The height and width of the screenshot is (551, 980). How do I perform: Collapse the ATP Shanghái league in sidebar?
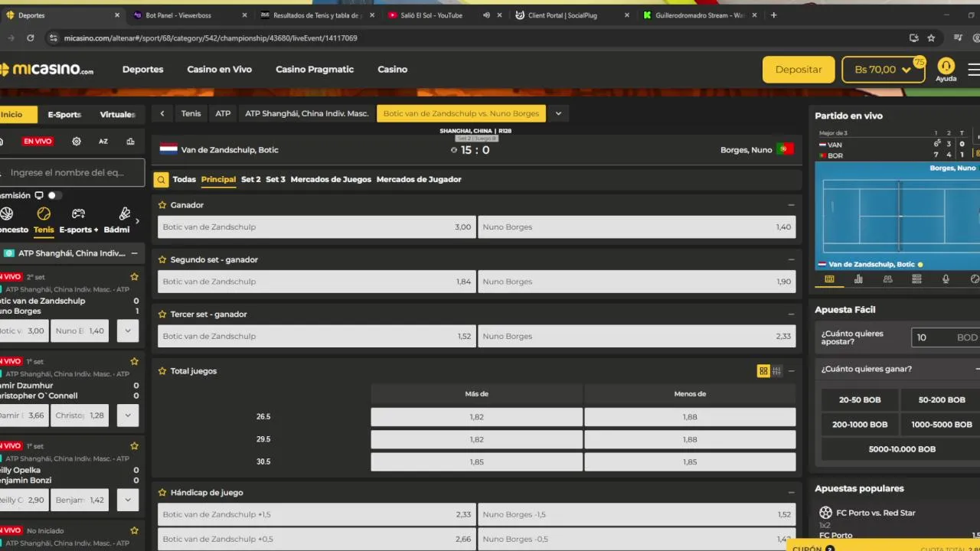134,253
